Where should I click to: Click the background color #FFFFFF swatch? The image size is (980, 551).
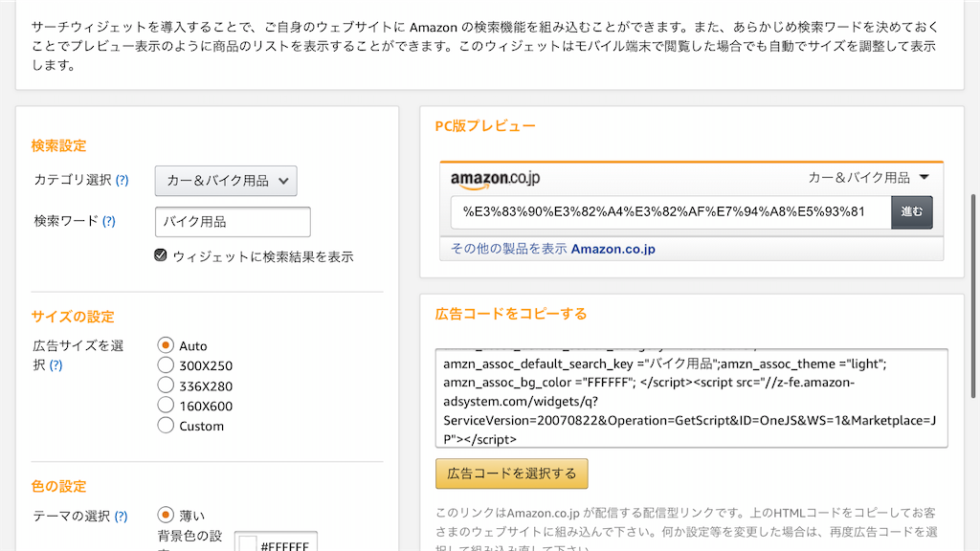[248, 544]
